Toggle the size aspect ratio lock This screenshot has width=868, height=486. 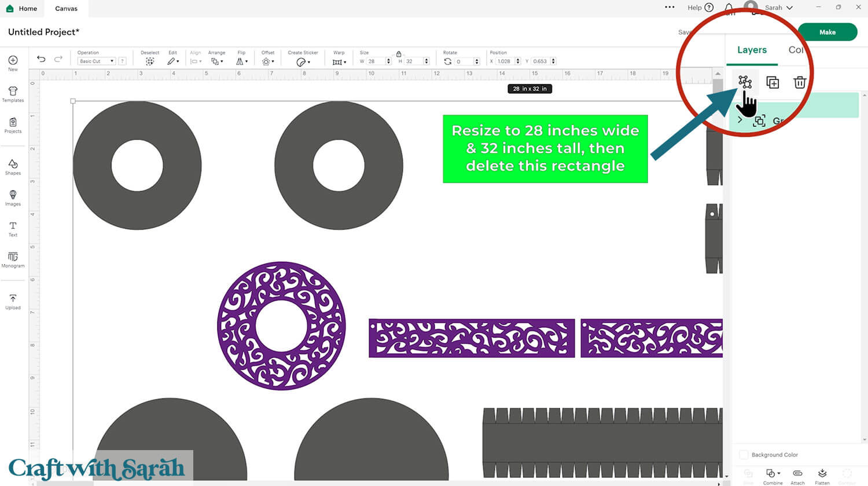pos(399,54)
